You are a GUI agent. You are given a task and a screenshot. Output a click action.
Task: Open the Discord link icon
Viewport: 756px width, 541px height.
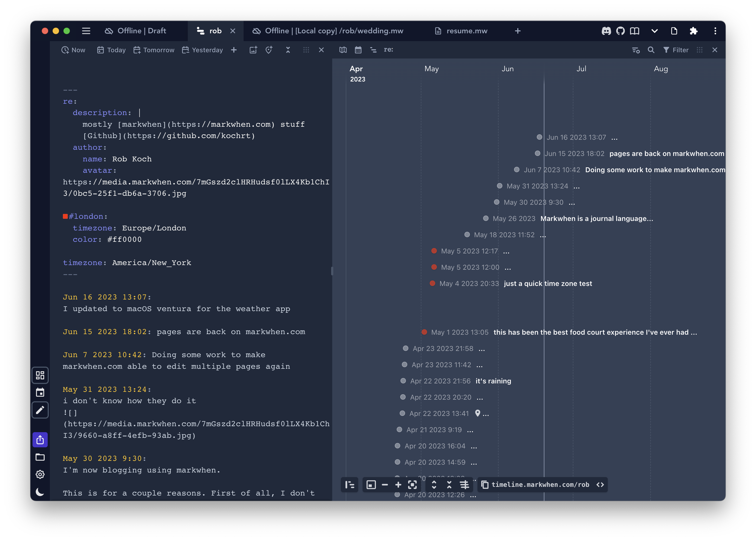coord(606,31)
